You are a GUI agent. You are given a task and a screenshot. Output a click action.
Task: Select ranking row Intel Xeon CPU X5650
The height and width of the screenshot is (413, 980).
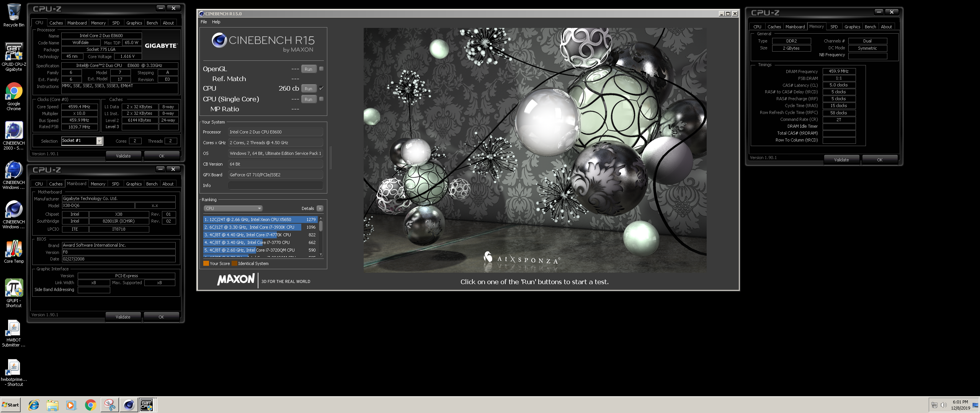point(260,220)
